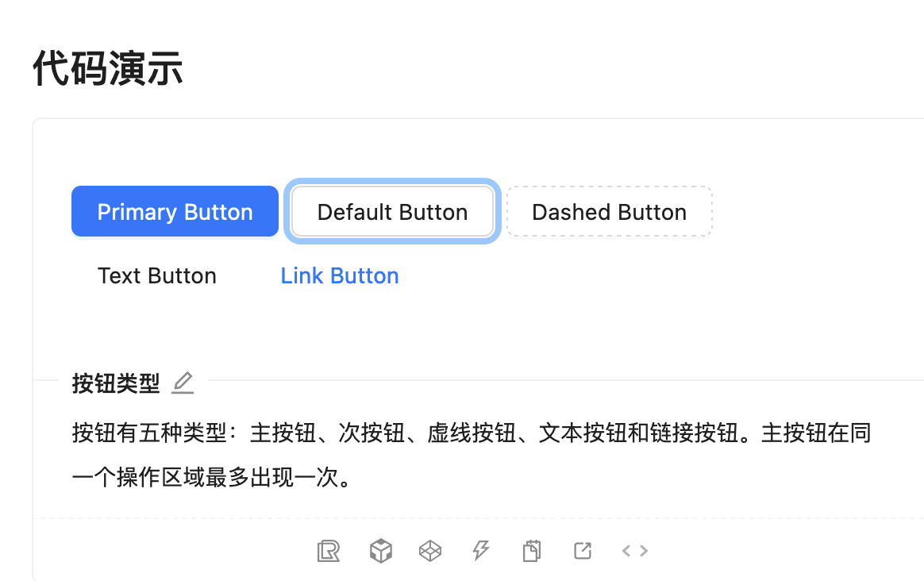
Task: Click the angle brackets code icon
Action: 633,550
